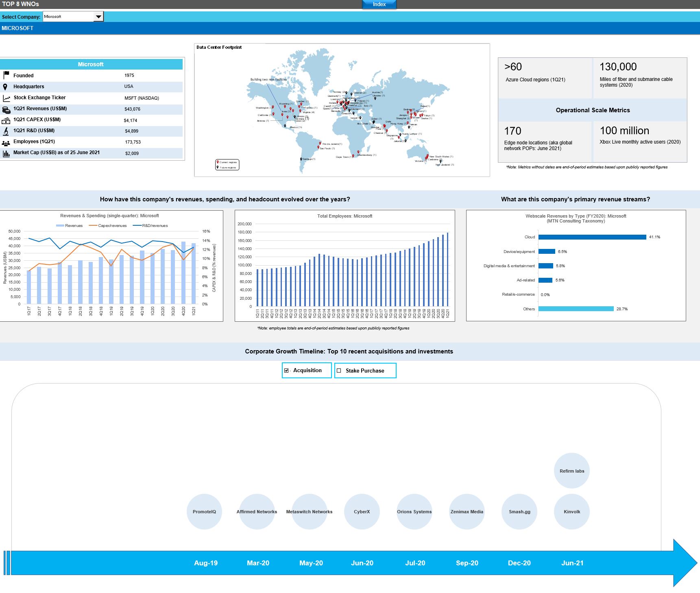Click the 1Q21 R&D microscope icon
This screenshot has width=700, height=593.
[x=6, y=131]
